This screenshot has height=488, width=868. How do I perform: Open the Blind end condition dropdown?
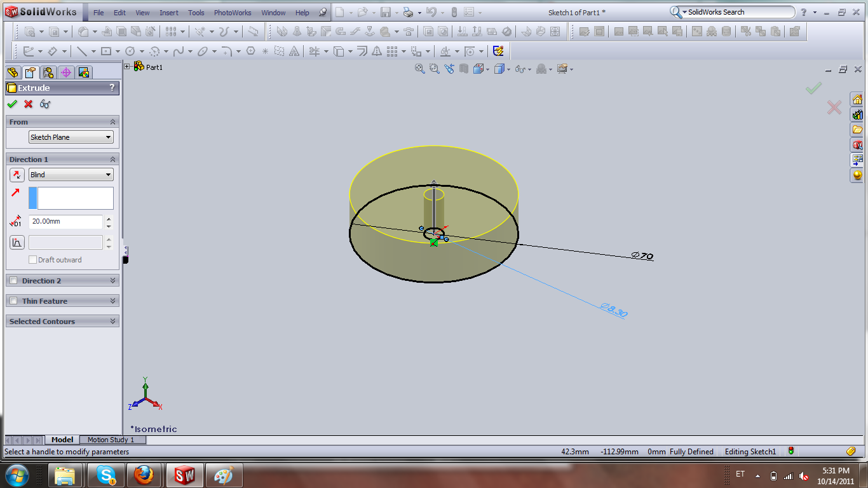coord(71,175)
